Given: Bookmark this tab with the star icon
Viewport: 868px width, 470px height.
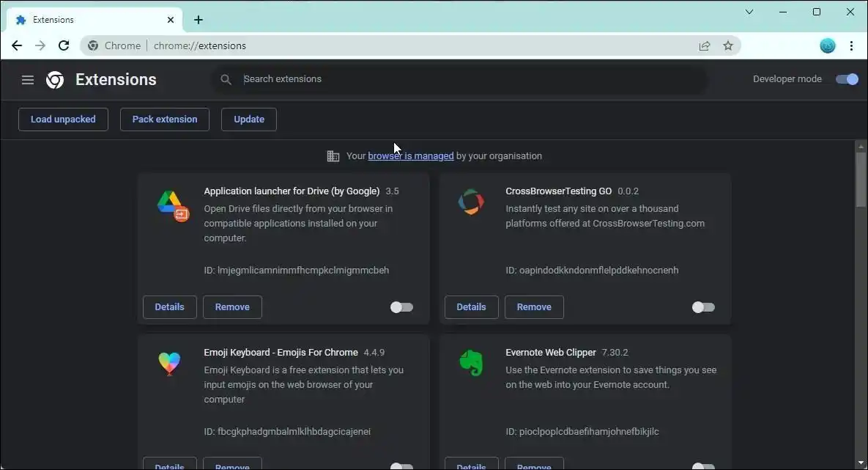Looking at the screenshot, I should [728, 45].
